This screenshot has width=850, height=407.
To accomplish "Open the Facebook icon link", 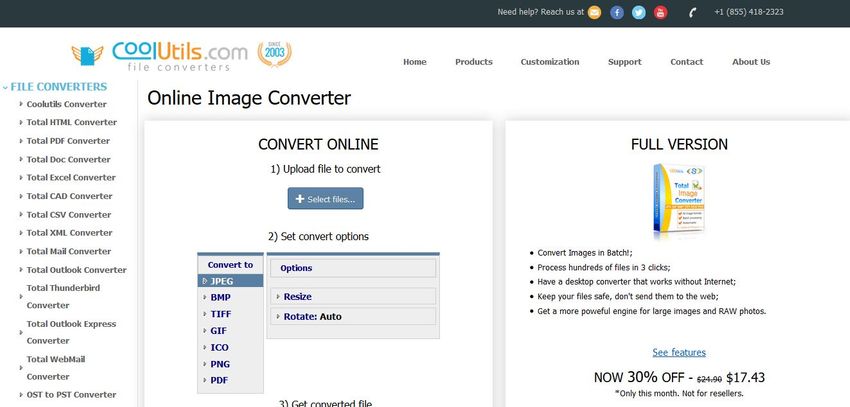I will pos(617,13).
